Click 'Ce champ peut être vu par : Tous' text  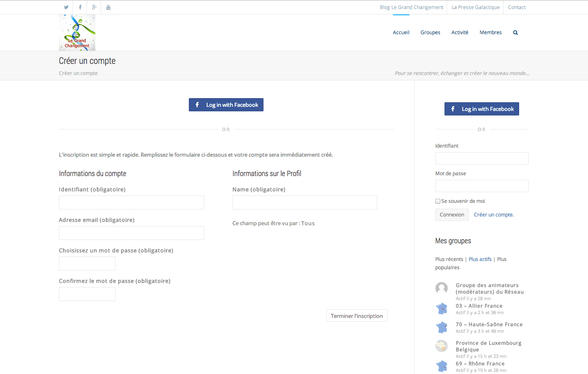[273, 223]
